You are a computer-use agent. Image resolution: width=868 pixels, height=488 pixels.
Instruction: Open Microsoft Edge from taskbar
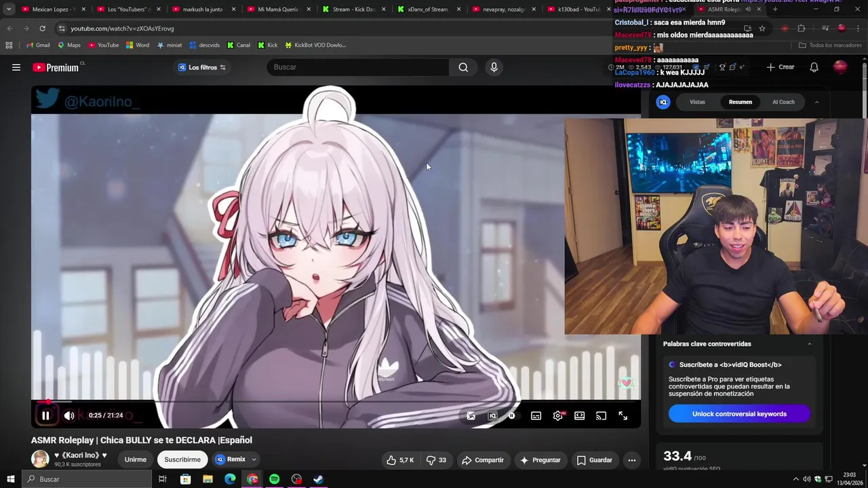[230, 479]
